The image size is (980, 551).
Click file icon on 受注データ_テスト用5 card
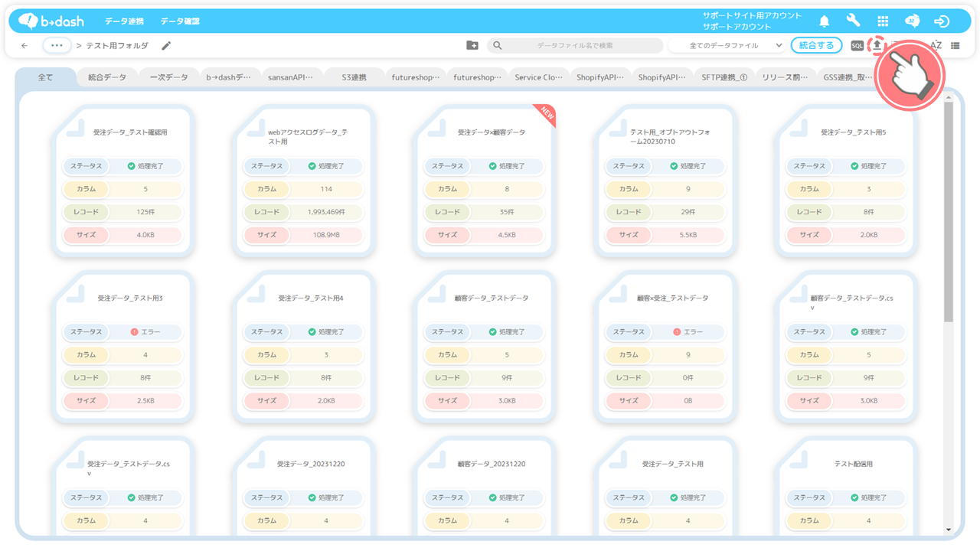(799, 127)
